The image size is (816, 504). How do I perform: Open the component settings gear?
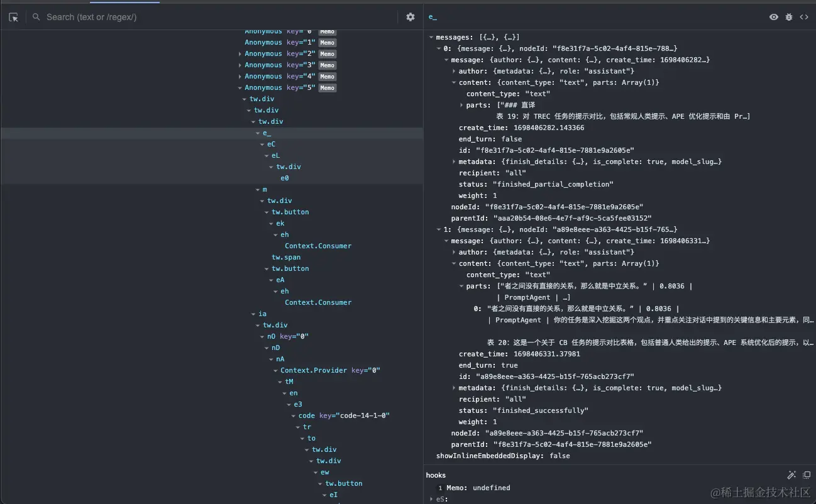pos(411,17)
